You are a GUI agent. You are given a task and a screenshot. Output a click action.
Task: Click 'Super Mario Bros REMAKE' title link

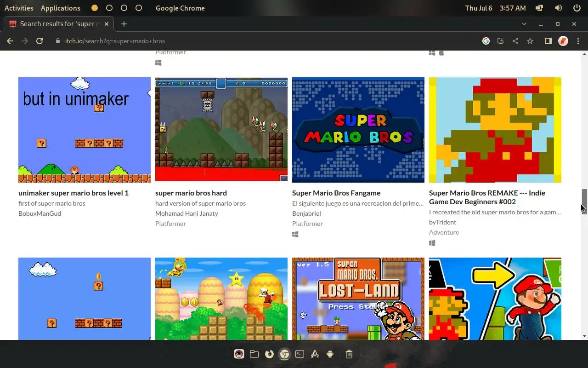tap(487, 197)
